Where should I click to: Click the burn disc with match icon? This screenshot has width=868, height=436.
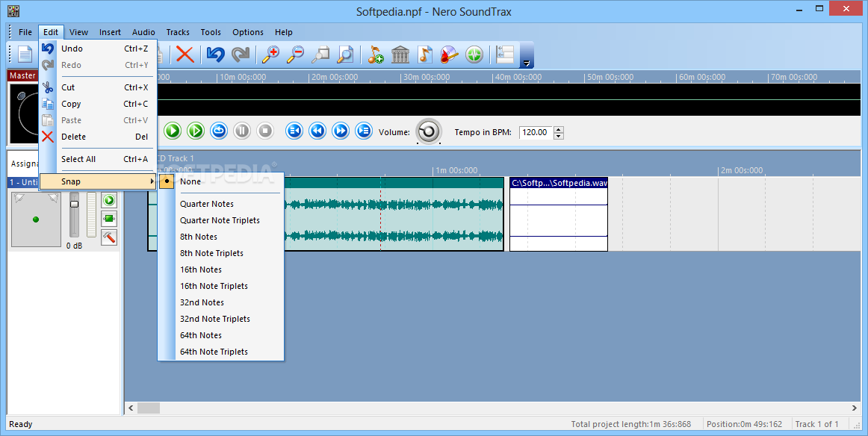click(450, 54)
